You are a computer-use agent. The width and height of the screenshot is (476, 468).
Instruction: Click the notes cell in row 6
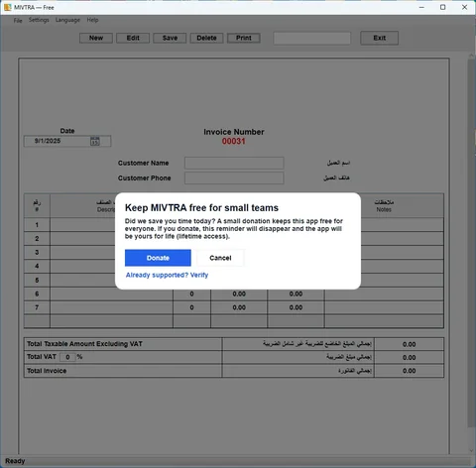click(384, 293)
